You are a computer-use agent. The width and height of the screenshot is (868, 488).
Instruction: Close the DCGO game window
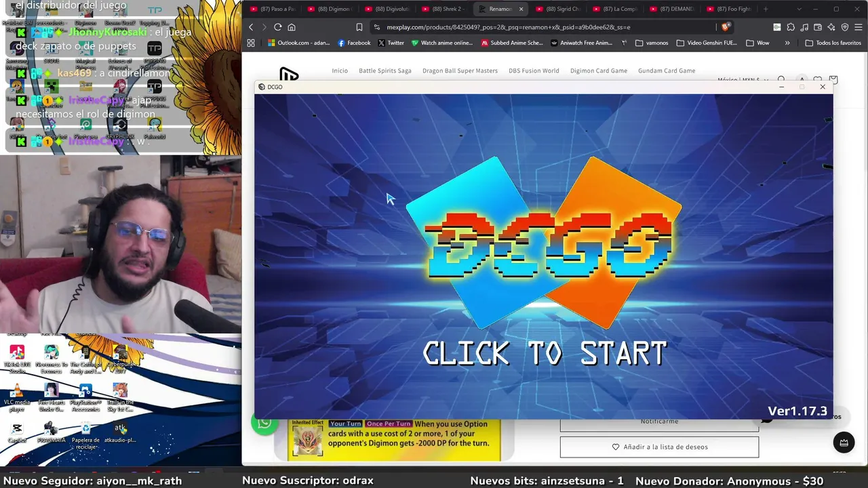(x=823, y=87)
